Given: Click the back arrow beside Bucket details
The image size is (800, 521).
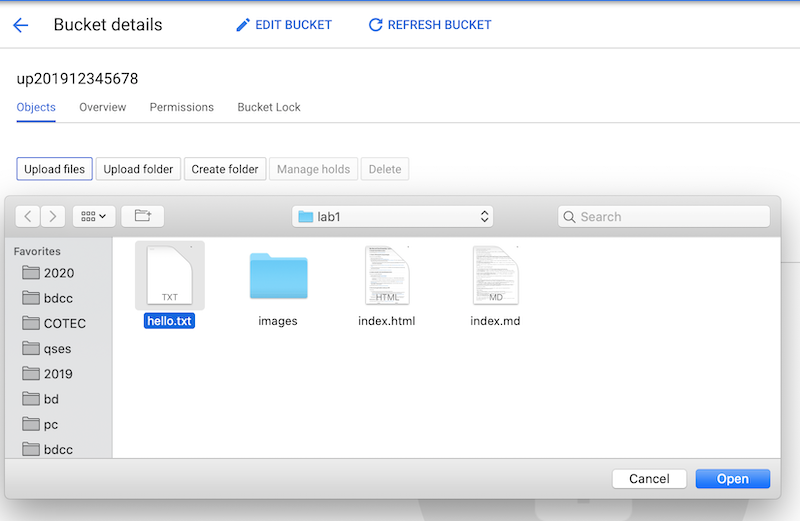Looking at the screenshot, I should pyautogui.click(x=20, y=25).
